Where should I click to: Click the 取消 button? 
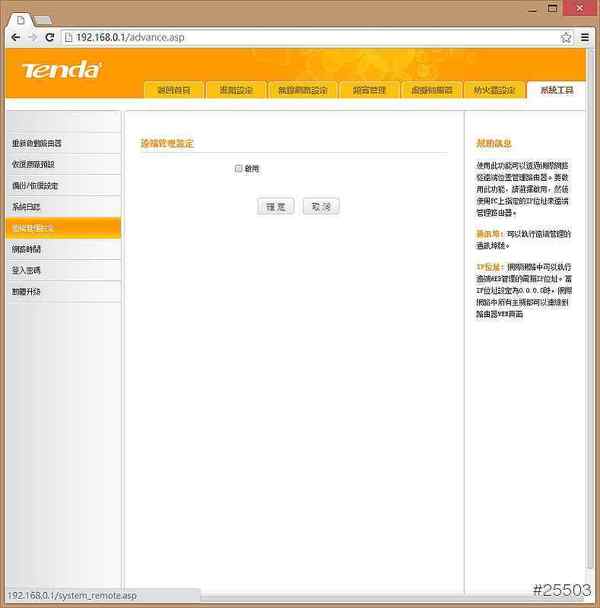click(x=321, y=206)
